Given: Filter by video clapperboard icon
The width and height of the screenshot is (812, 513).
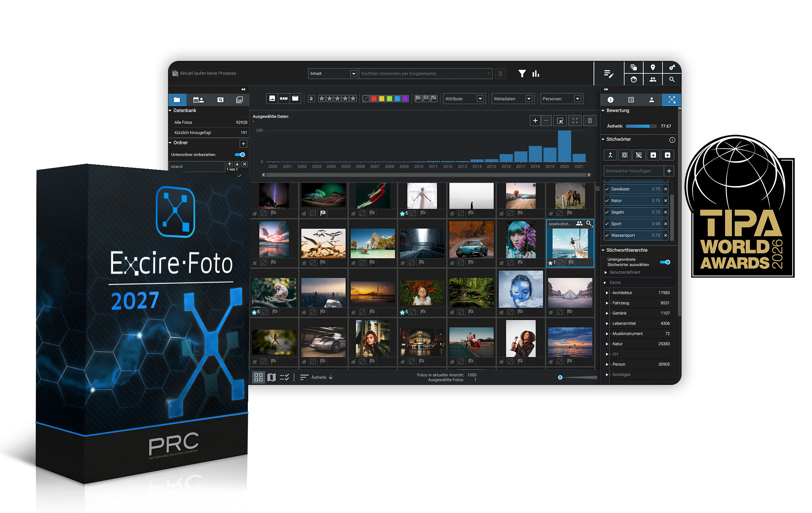Looking at the screenshot, I should coord(295,99).
